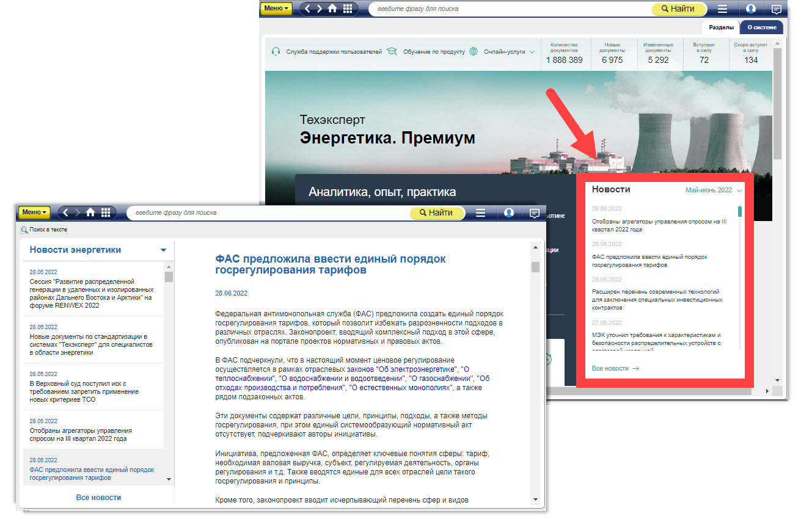Click the Количество документов counter 1 888 389
This screenshot has height=519, width=812.
tap(564, 53)
